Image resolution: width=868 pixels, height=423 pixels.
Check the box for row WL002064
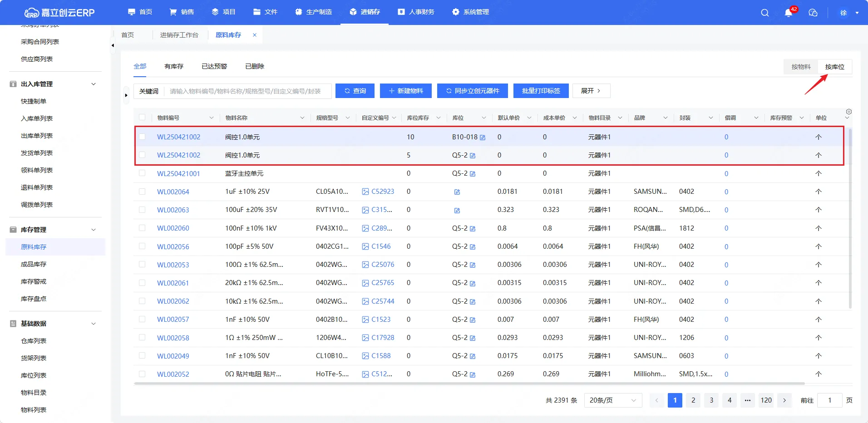pyautogui.click(x=142, y=192)
